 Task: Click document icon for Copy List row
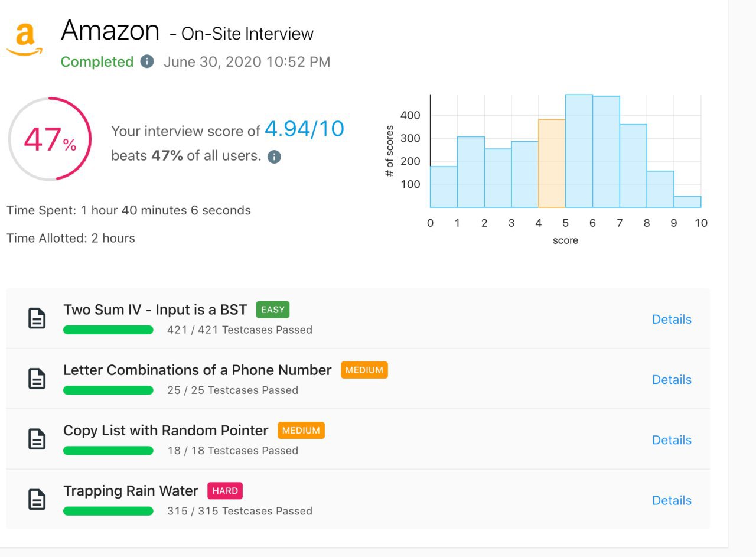coord(37,439)
